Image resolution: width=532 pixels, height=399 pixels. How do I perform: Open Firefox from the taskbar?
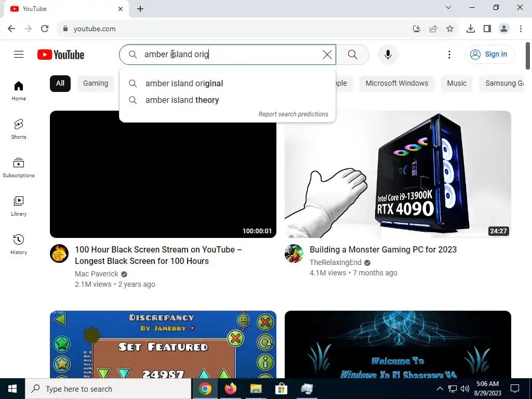pyautogui.click(x=230, y=389)
